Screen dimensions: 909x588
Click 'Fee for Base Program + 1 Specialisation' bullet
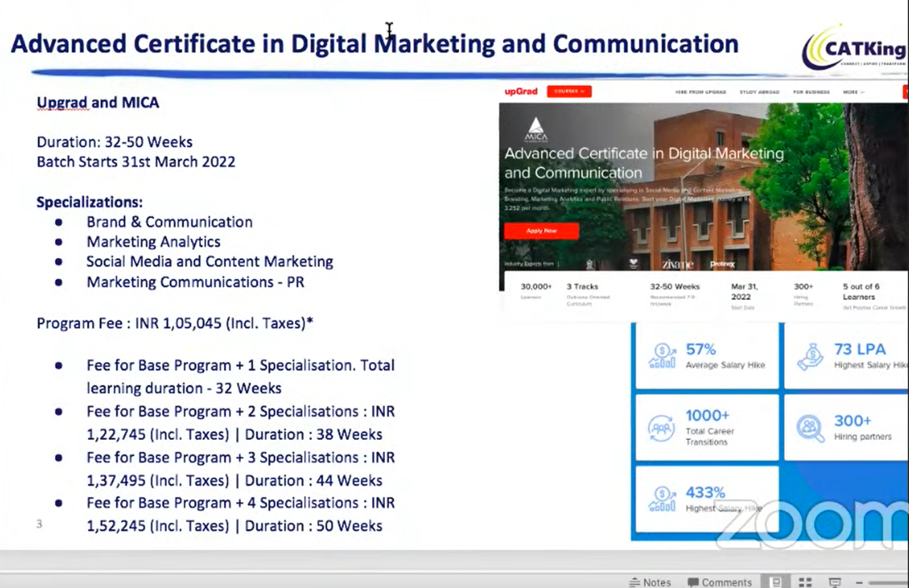tap(241, 376)
